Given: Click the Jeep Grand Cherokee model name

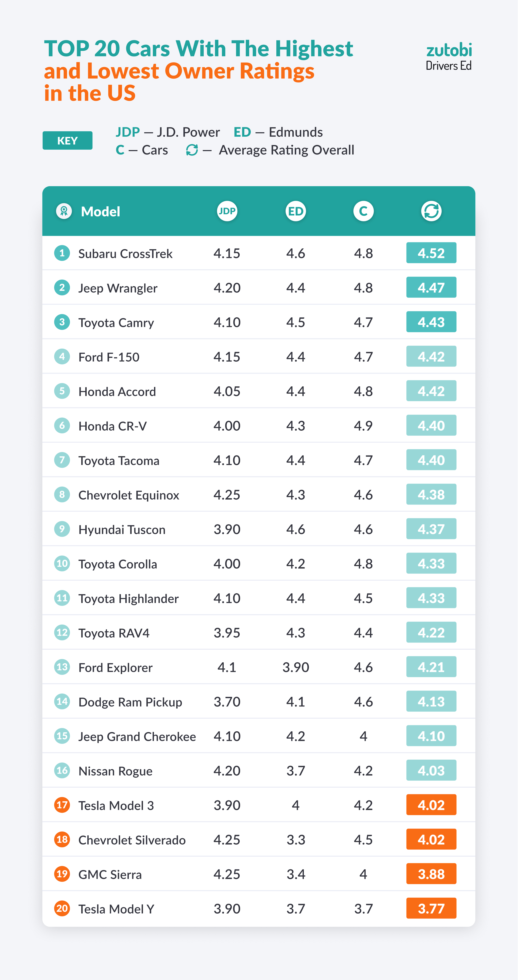Looking at the screenshot, I should [x=137, y=736].
